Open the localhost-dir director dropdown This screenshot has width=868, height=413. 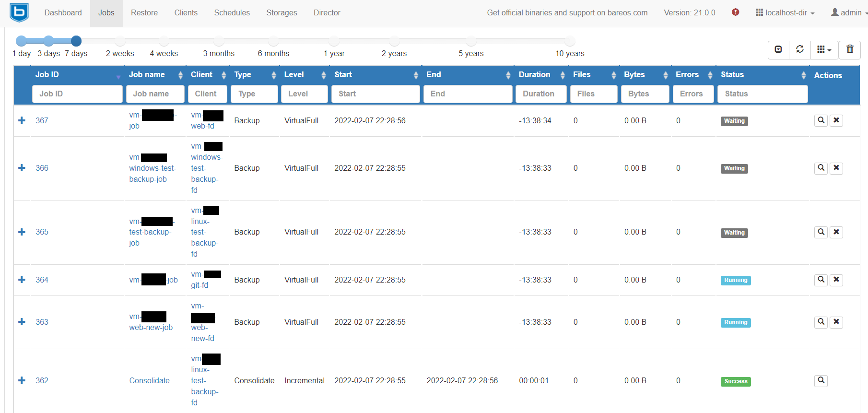coord(785,13)
